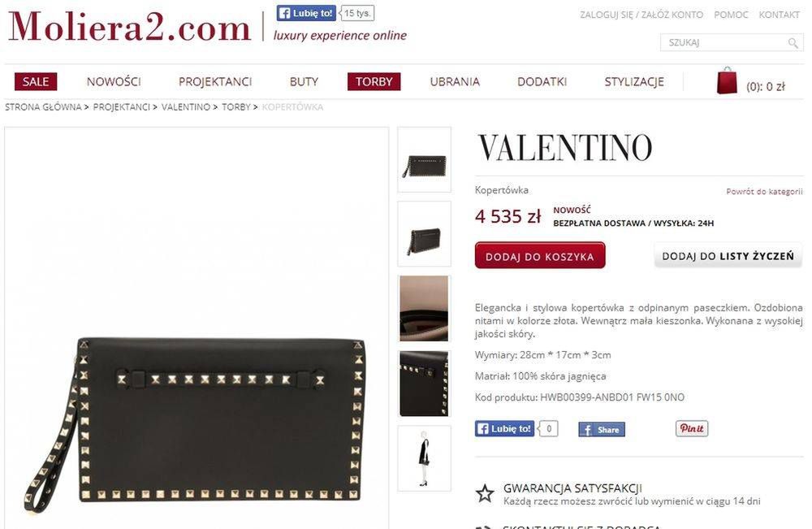Click the Powrót do kategorii link
The image size is (812, 529).
pos(764,191)
